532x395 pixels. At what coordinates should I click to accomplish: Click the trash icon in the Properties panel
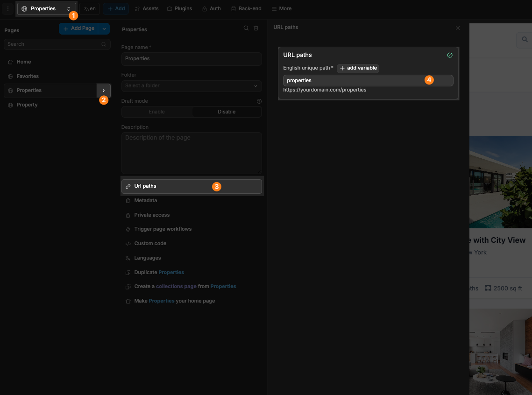point(256,28)
